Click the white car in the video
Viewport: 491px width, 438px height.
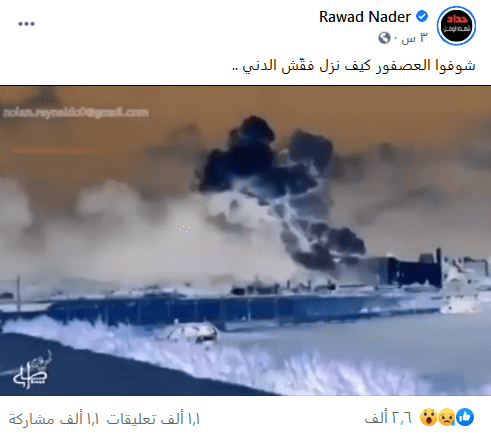pos(193,332)
